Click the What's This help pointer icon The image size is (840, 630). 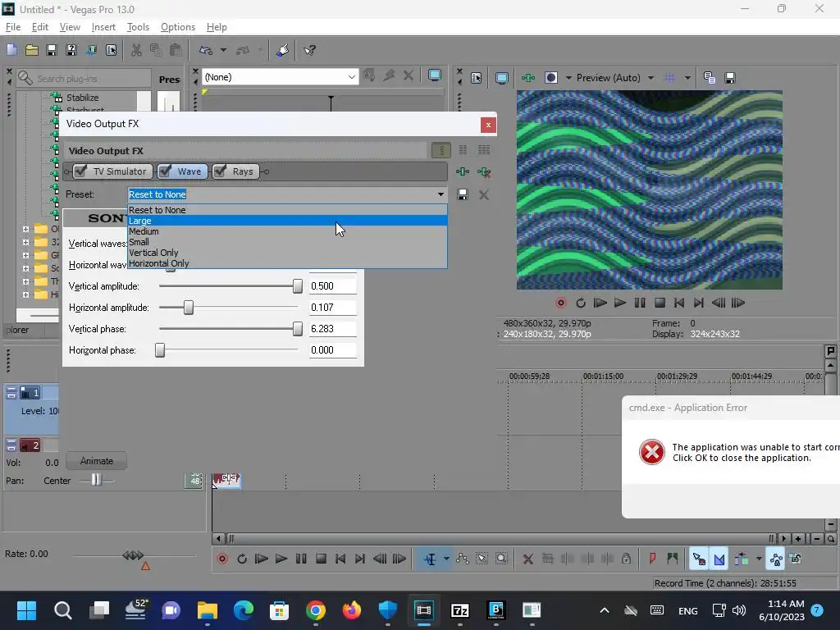click(309, 50)
